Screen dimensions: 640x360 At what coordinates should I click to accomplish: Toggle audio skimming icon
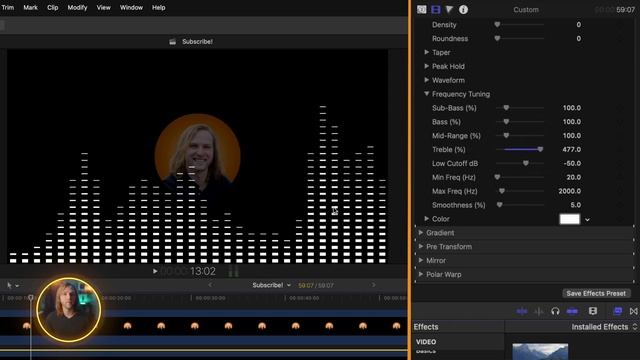(539, 311)
